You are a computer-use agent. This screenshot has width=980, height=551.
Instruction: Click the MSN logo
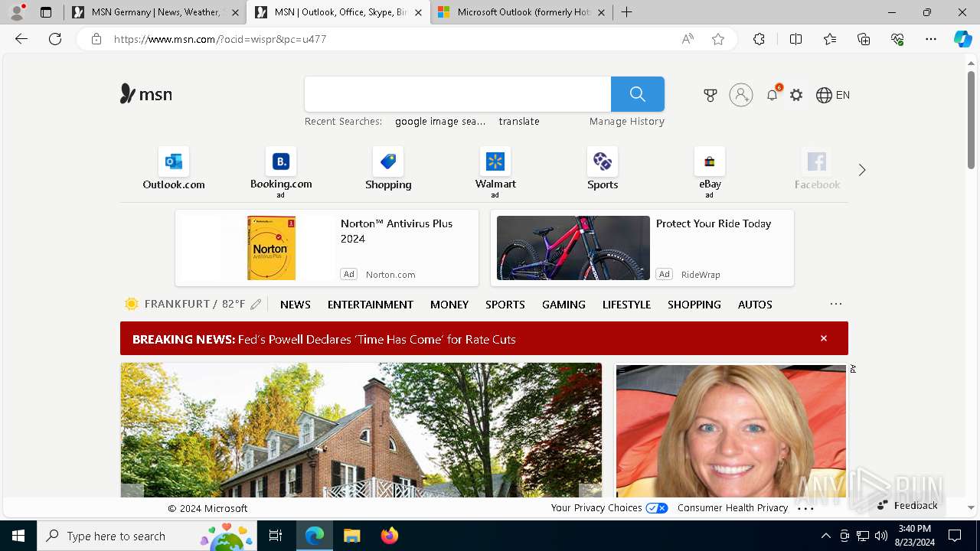pos(146,94)
